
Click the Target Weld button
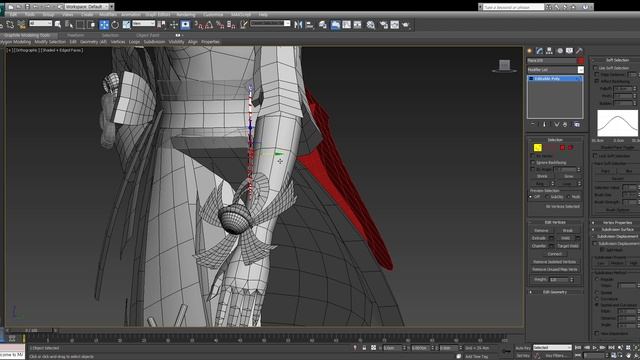pyautogui.click(x=568, y=246)
